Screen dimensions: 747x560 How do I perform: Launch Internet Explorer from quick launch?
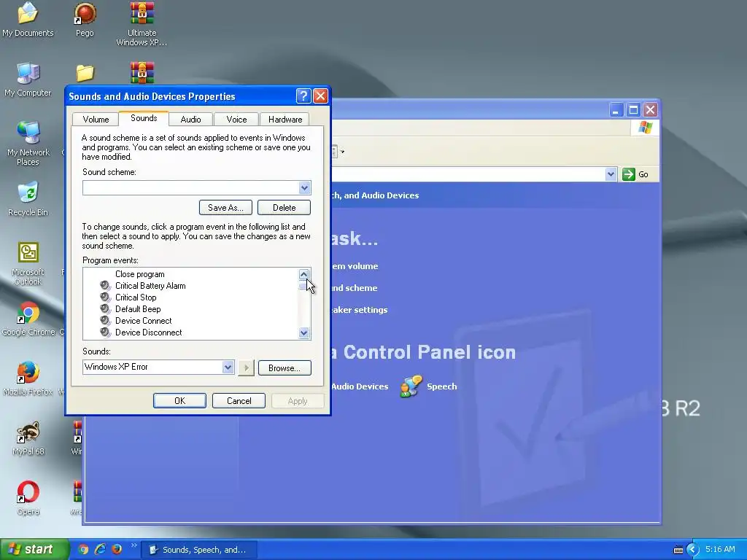[100, 549]
